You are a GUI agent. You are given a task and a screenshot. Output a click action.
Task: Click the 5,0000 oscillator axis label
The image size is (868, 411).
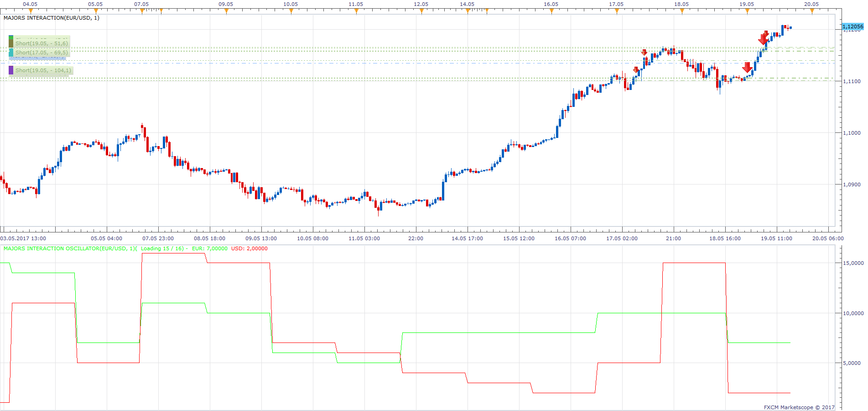(x=852, y=363)
